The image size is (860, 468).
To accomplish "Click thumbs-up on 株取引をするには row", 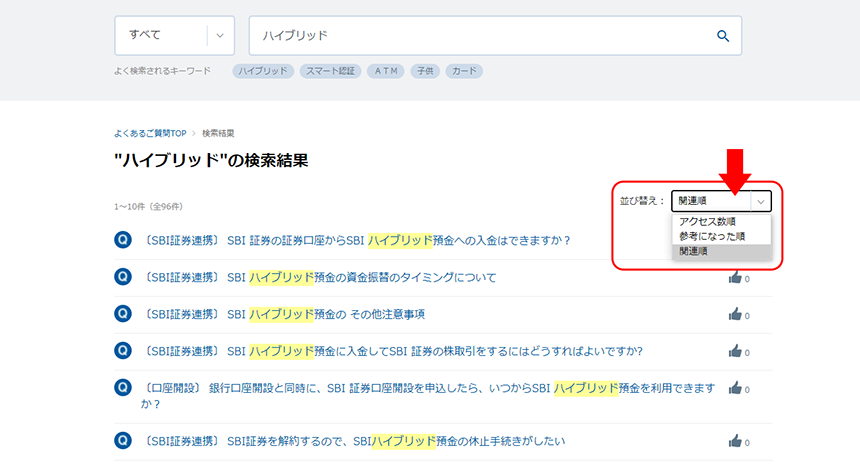I will click(735, 351).
